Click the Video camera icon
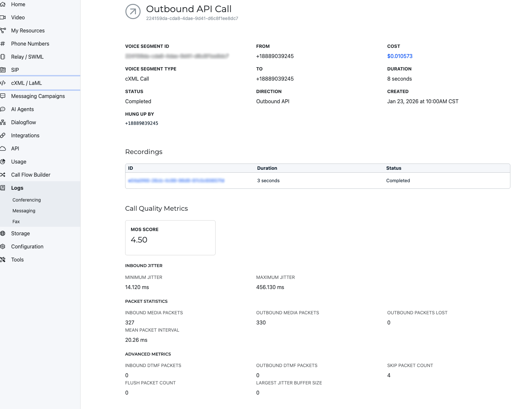Screen dimensions: 532x409 click(x=3, y=17)
